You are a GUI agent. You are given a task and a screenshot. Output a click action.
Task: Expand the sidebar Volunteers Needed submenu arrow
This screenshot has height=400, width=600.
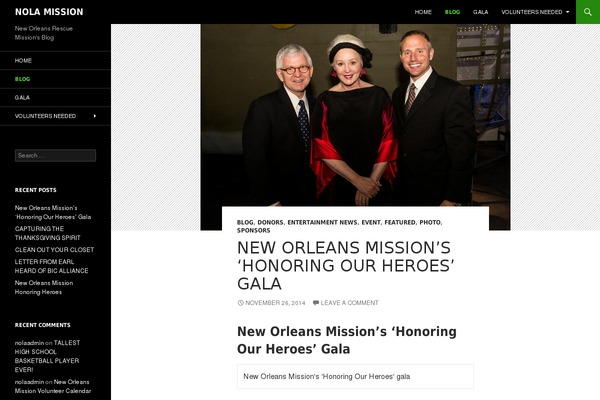(95, 116)
